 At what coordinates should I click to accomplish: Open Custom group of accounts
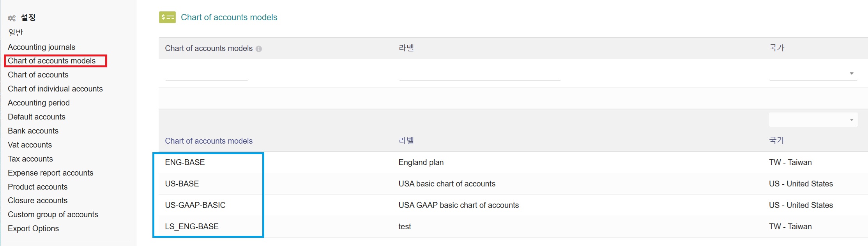coord(53,214)
